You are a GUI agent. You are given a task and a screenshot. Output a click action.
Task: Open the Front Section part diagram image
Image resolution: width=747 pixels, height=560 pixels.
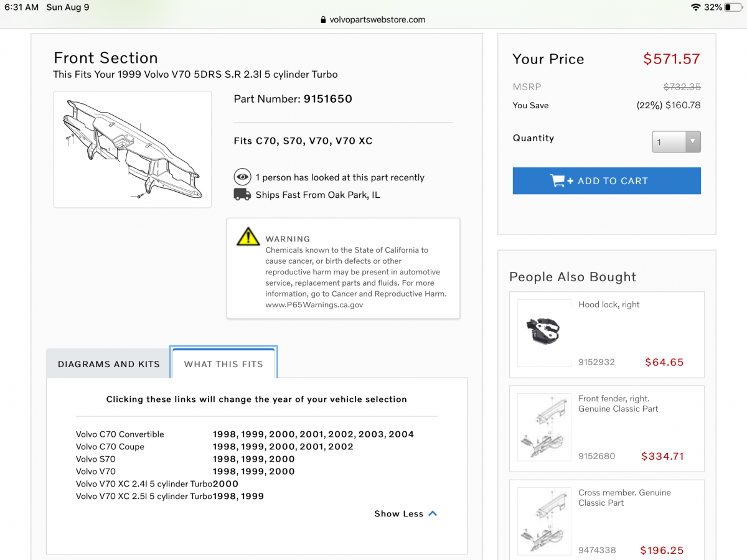[x=133, y=149]
